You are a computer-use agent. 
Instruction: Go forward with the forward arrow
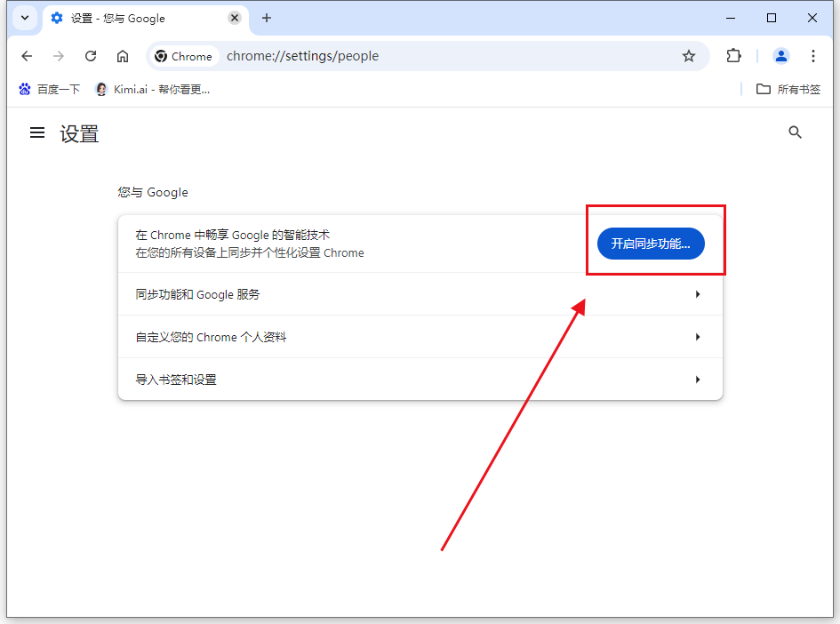point(59,56)
